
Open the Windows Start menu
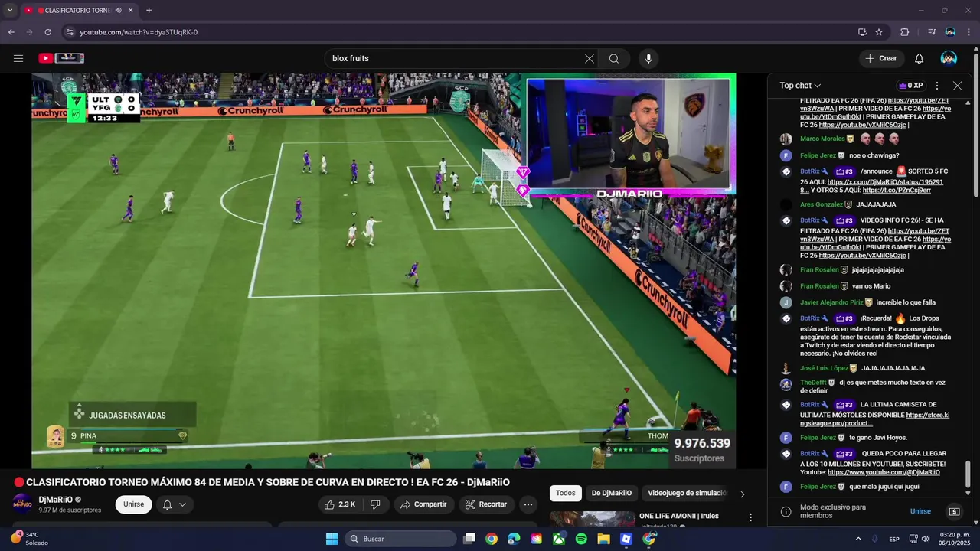pos(332,539)
